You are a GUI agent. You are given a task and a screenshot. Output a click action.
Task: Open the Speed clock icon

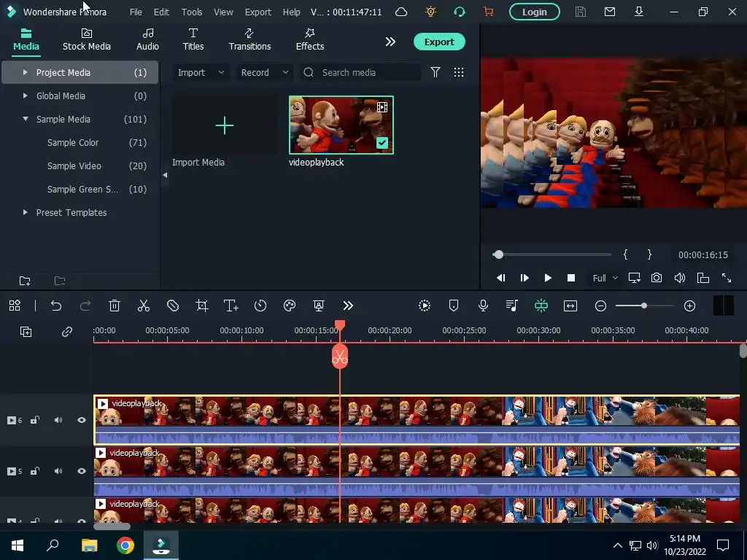click(260, 306)
